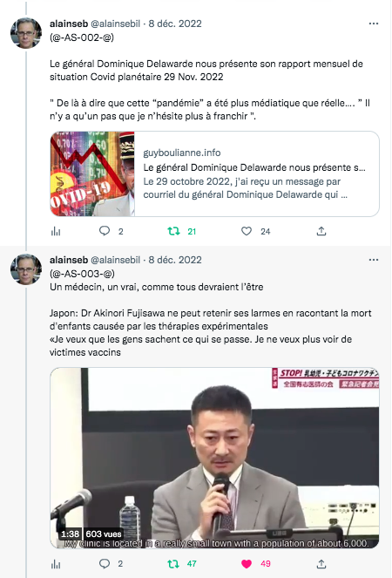
Task: Like the tweet showing 24 likes
Action: [247, 231]
